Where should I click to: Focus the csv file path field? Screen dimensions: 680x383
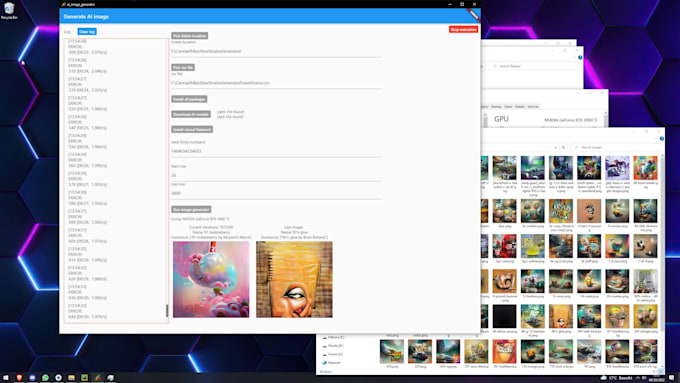pyautogui.click(x=276, y=83)
